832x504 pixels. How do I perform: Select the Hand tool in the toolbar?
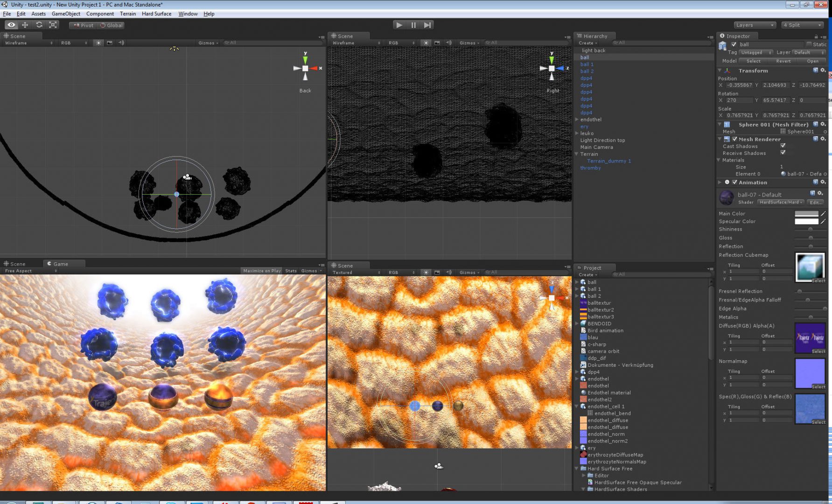coord(11,25)
